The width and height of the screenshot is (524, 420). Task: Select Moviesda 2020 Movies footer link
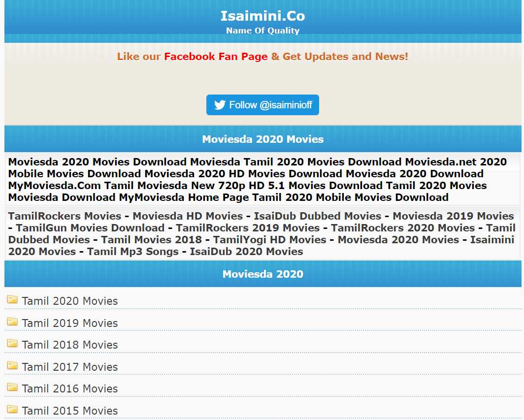point(398,240)
